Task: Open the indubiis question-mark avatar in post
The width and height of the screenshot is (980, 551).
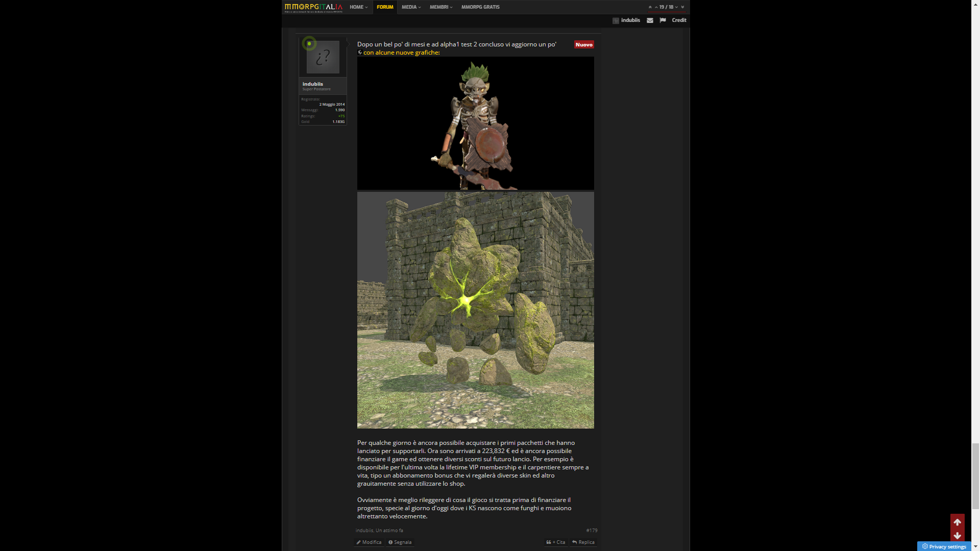Action: [323, 57]
